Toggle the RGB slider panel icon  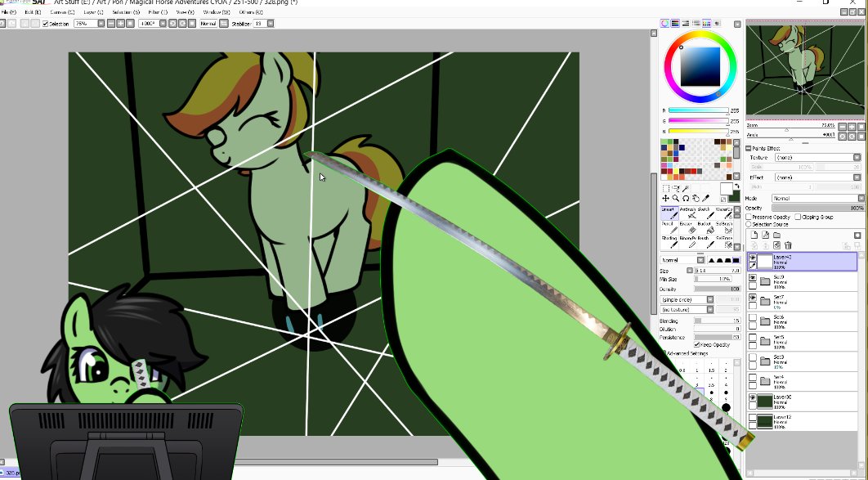click(675, 23)
